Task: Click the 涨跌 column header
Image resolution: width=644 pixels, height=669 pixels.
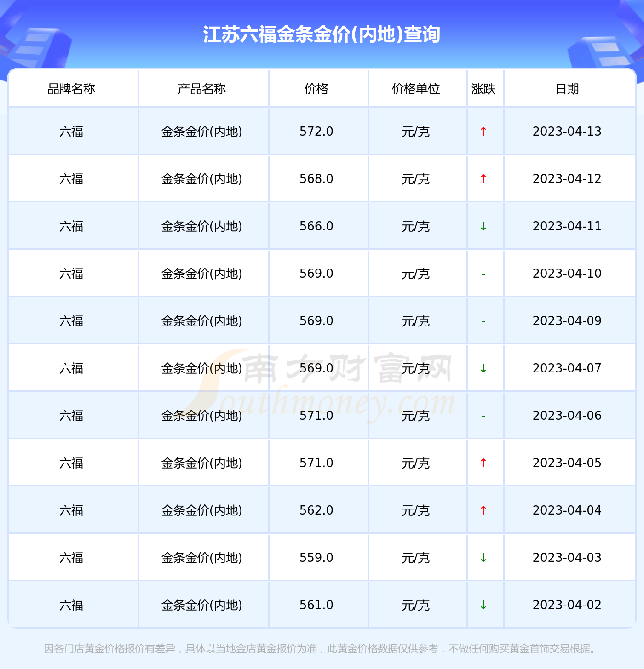Action: 483,89
